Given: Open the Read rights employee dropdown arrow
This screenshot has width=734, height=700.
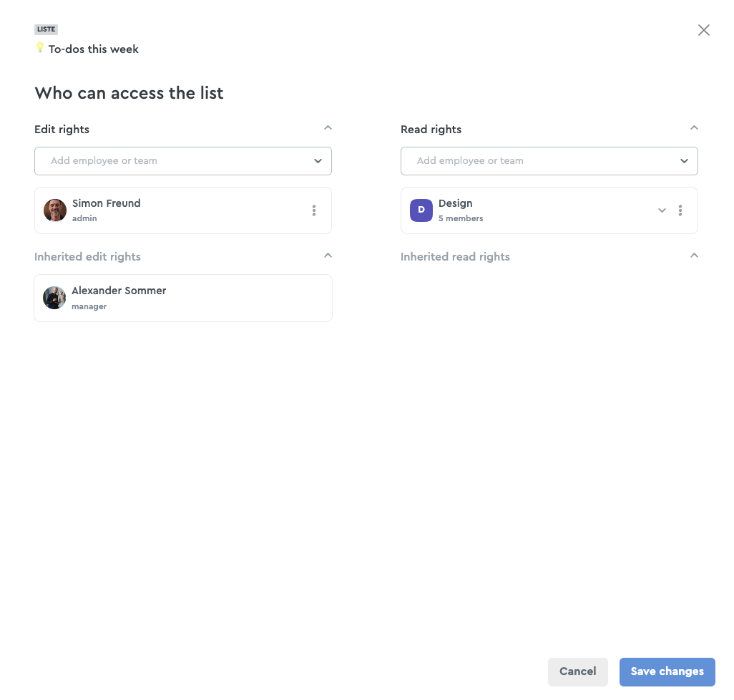Looking at the screenshot, I should (x=684, y=161).
